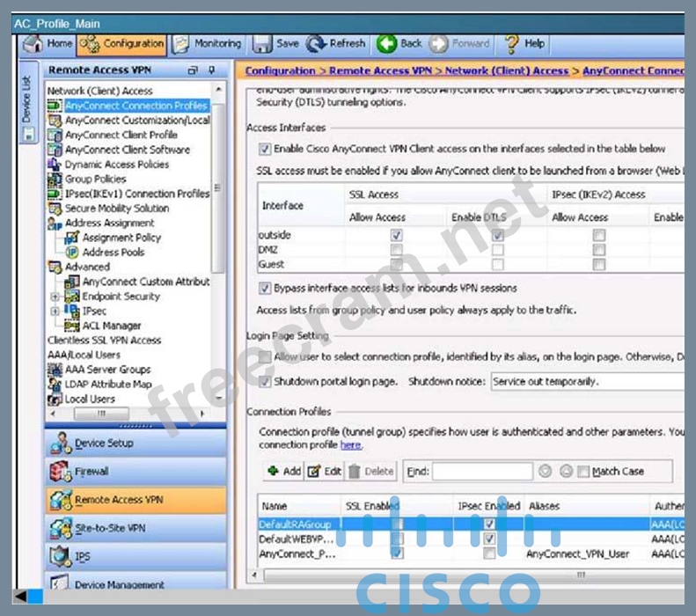The image size is (696, 616).
Task: Select Group Policies in the tree
Action: point(95,179)
